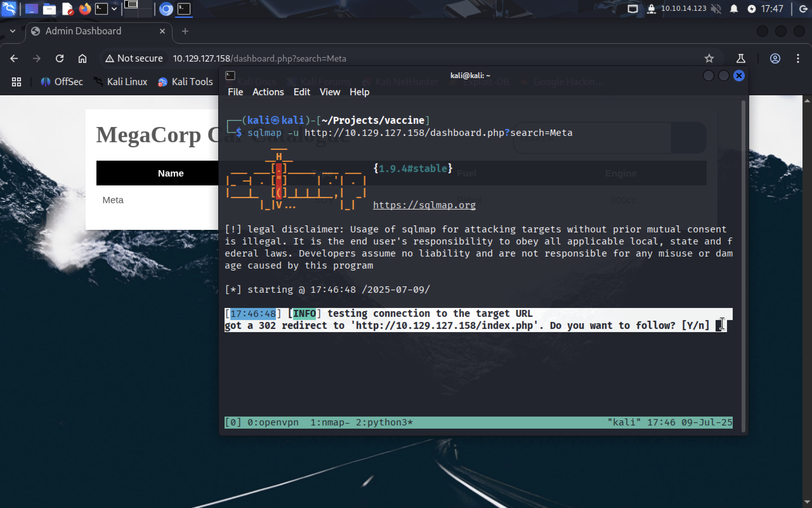Image resolution: width=812 pixels, height=508 pixels.
Task: Click the Not secure site info chip
Action: 134,58
